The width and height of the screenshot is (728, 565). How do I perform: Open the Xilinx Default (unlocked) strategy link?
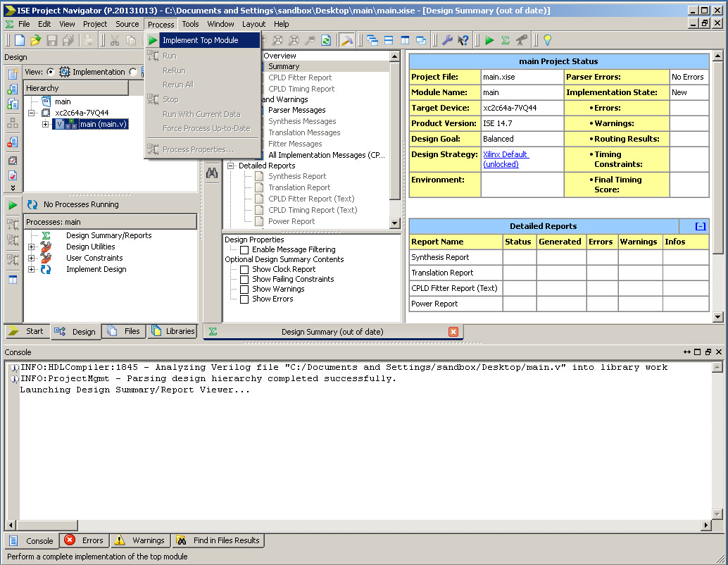click(x=506, y=159)
